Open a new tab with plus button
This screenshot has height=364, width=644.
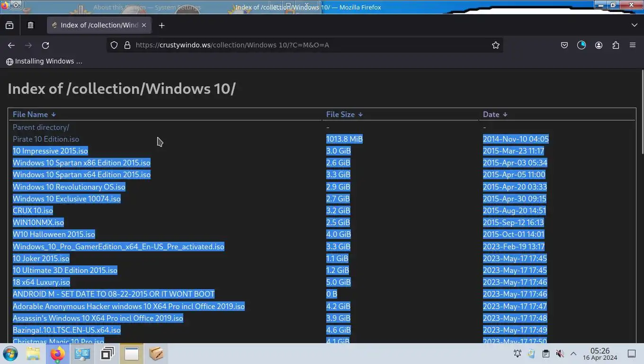tap(161, 25)
